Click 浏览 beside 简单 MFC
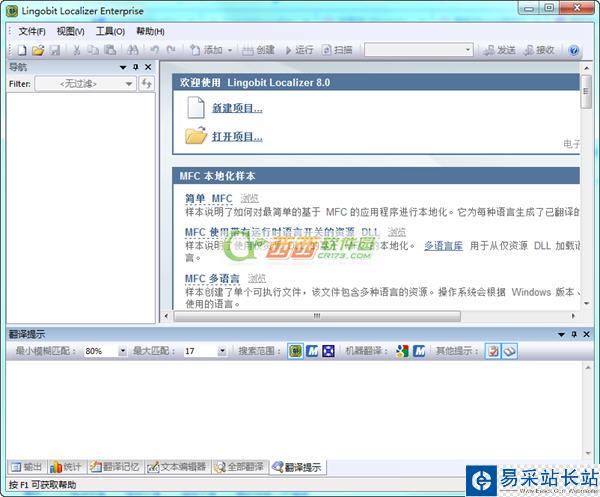Screen dimensions: 600x497 tap(249, 199)
